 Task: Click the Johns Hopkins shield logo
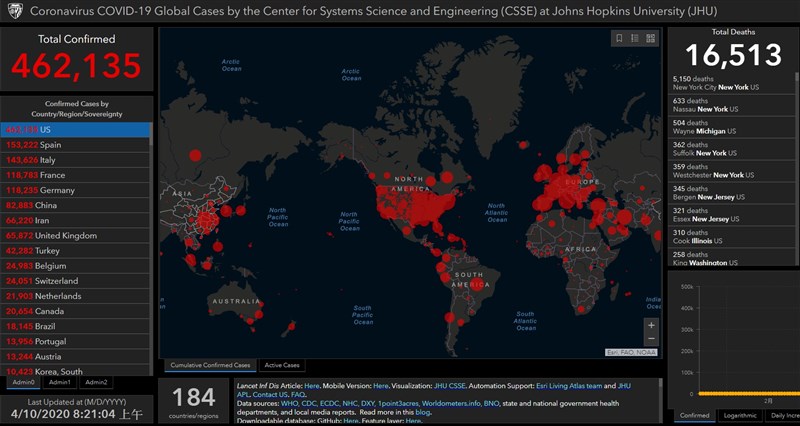click(14, 12)
